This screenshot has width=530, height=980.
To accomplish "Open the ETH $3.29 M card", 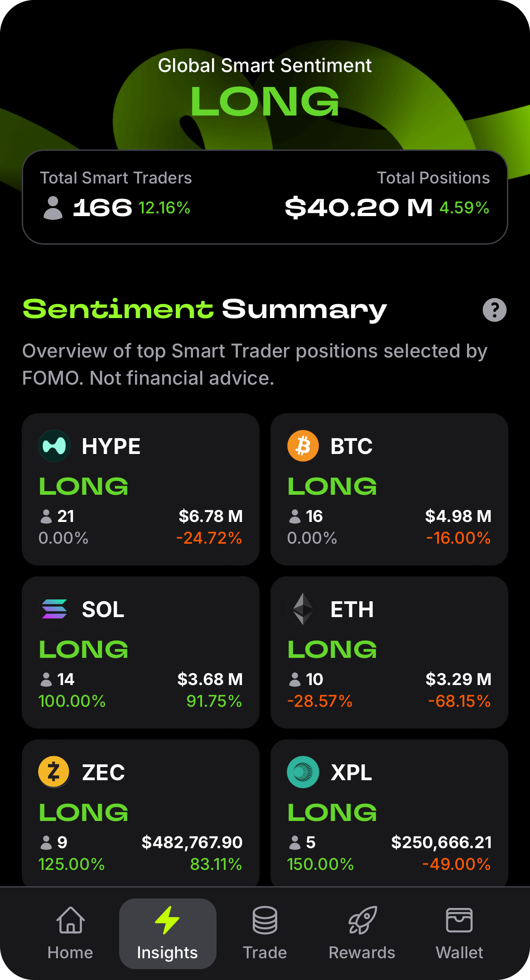I will [x=389, y=652].
